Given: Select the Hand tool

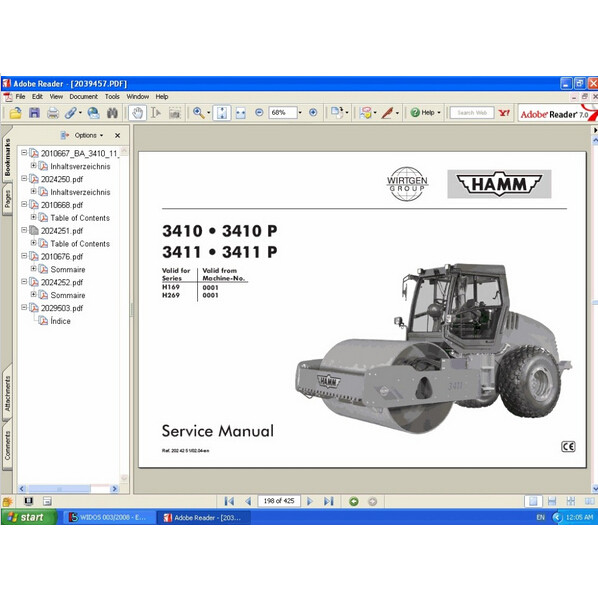Looking at the screenshot, I should (137, 113).
